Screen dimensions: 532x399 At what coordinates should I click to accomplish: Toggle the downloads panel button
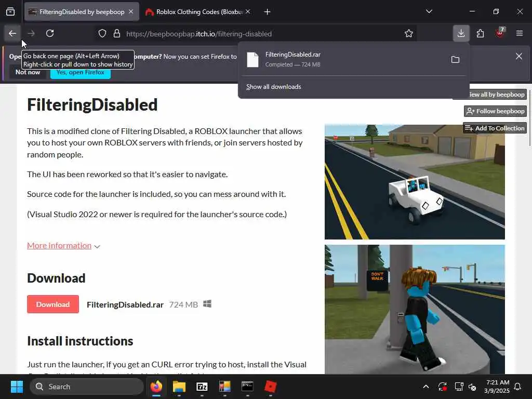coord(461,33)
